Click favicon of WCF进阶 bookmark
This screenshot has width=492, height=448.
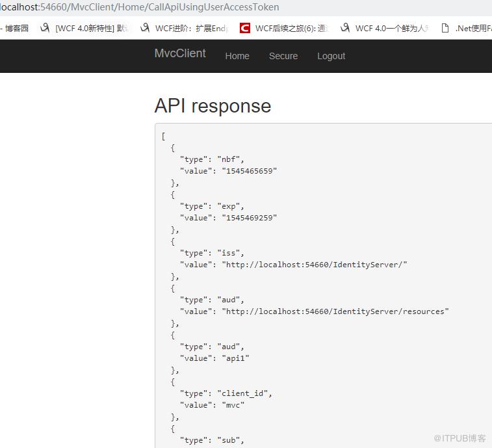pyautogui.click(x=145, y=28)
